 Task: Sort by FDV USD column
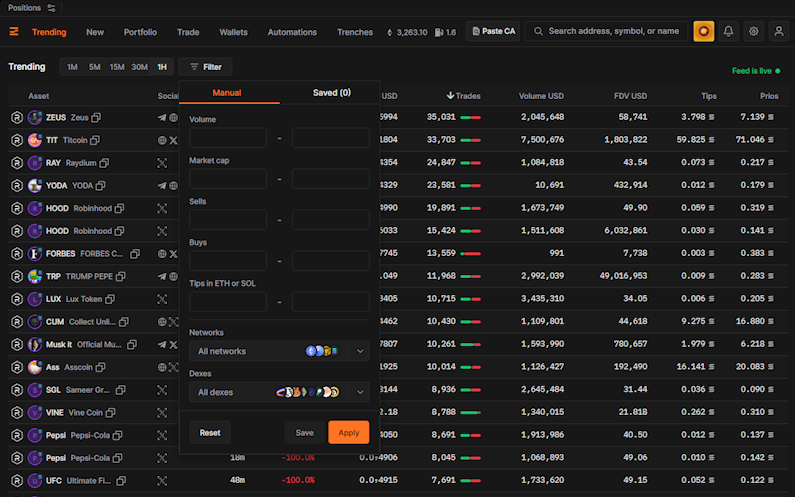coord(630,96)
